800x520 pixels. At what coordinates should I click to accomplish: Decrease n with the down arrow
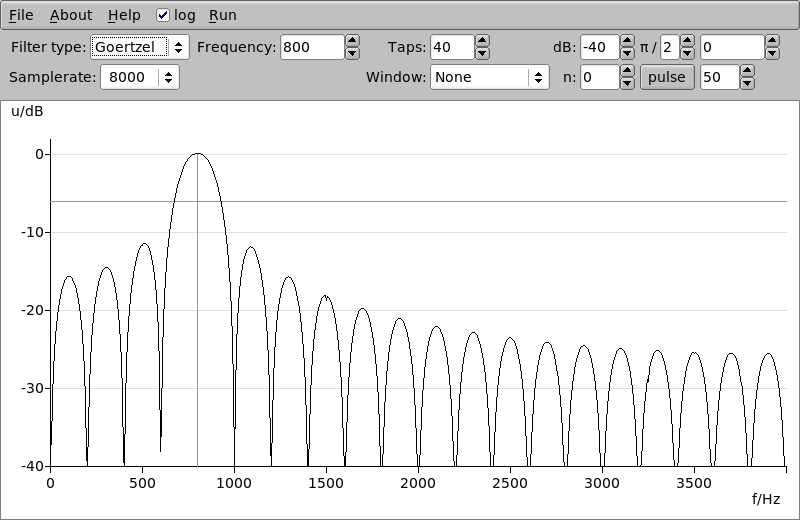pos(627,83)
